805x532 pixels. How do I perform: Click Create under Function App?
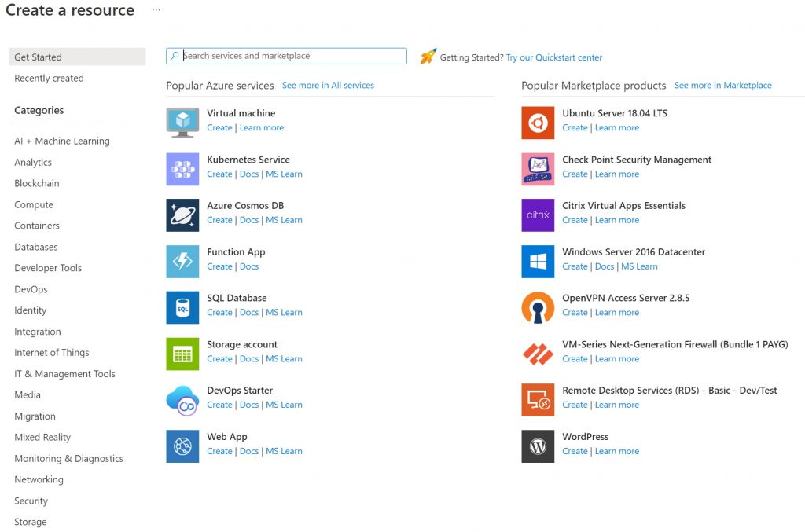pos(220,266)
